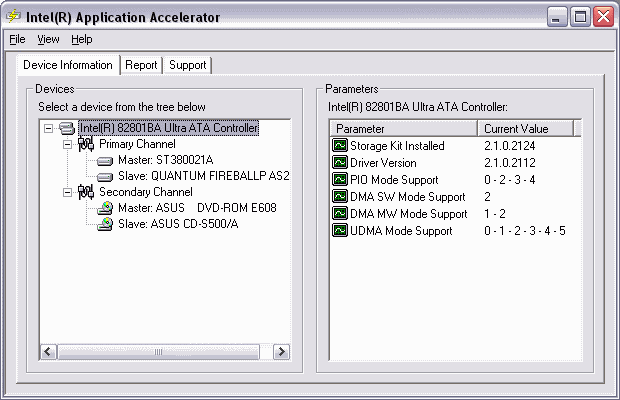Click the icon next to Driver Version
The image size is (620, 400).
tap(340, 162)
